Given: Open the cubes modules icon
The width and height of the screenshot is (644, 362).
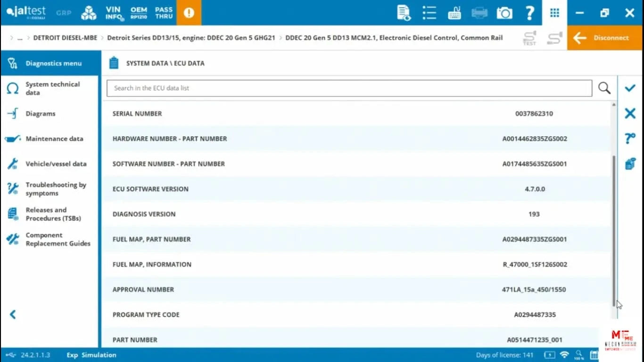Looking at the screenshot, I should (x=89, y=13).
